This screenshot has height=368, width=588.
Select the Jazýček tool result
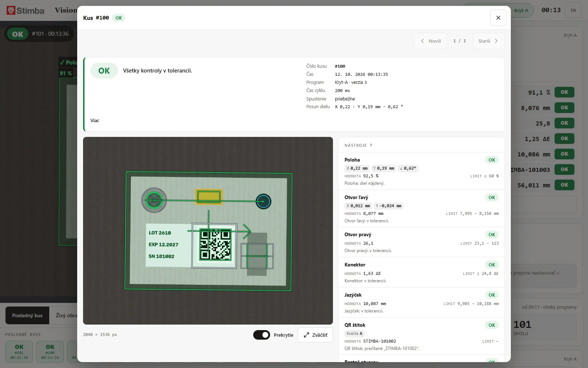(421, 302)
